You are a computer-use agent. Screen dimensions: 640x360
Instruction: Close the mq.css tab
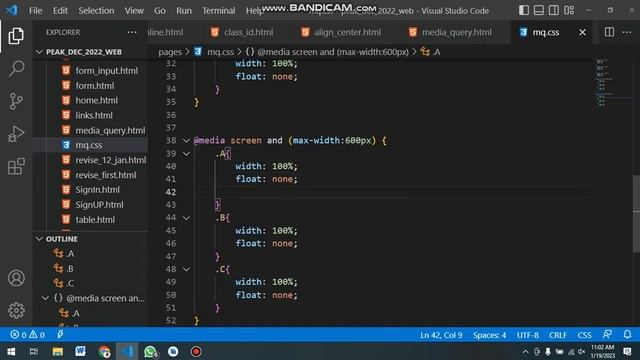[582, 32]
